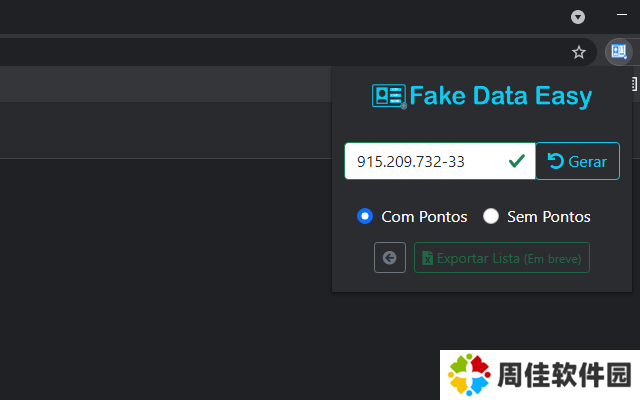Click the Fake Data Easy extension toolbar icon
Viewport: 640px width, 400px height.
point(618,52)
